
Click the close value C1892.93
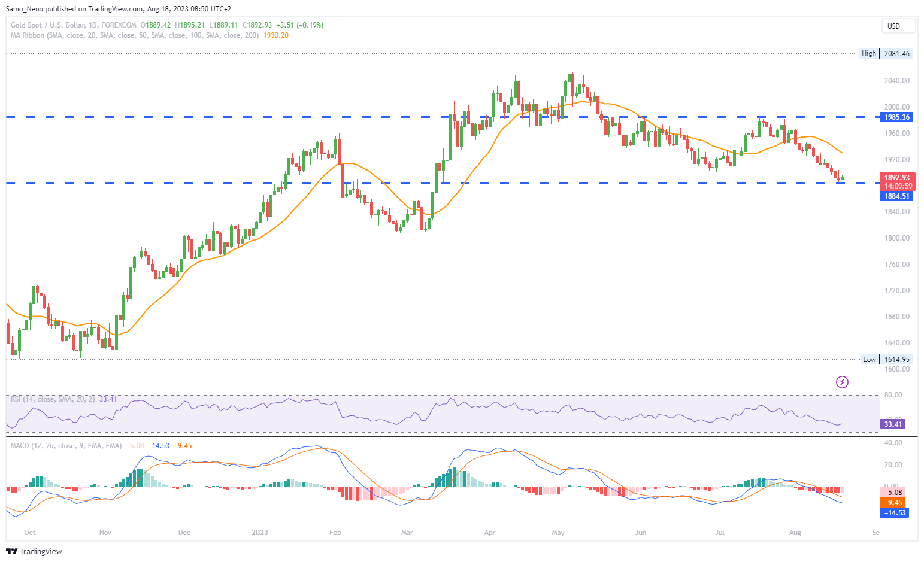(x=257, y=25)
